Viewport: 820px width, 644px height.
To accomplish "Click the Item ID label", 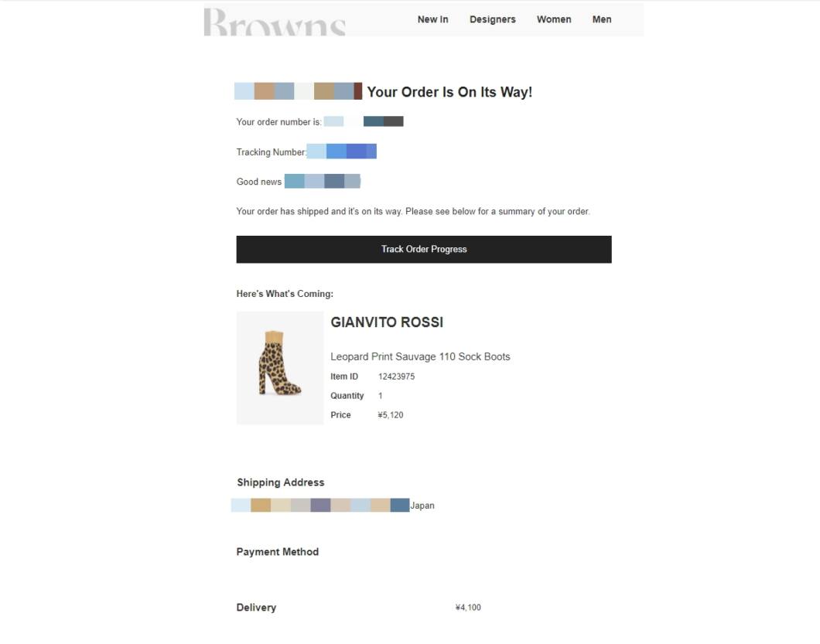I will tap(344, 377).
